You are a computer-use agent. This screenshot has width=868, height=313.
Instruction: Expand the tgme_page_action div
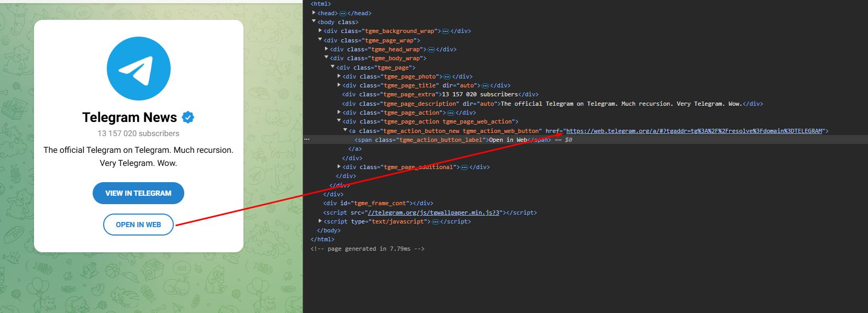point(339,112)
